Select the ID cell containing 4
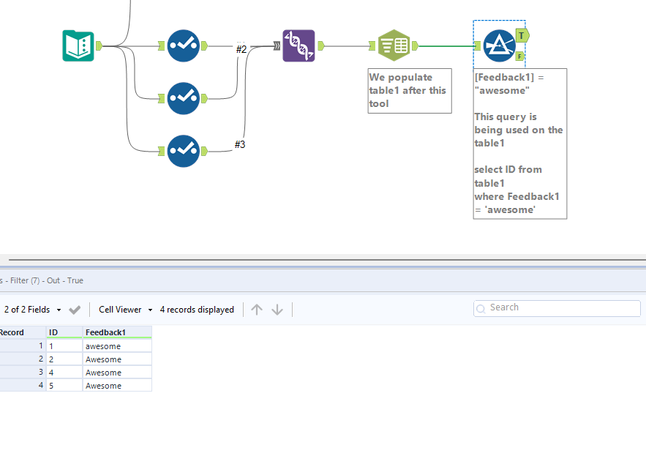646x451 pixels. pyautogui.click(x=64, y=373)
